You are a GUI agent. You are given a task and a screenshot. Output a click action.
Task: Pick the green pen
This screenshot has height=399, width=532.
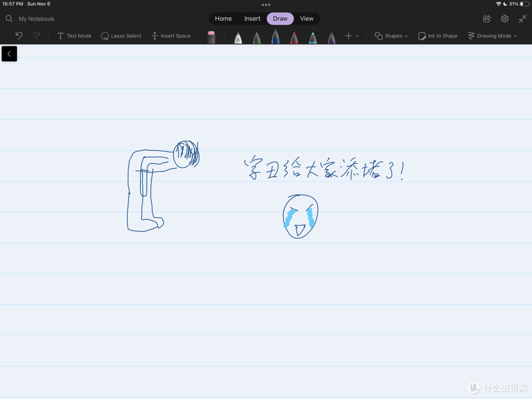coord(257,38)
